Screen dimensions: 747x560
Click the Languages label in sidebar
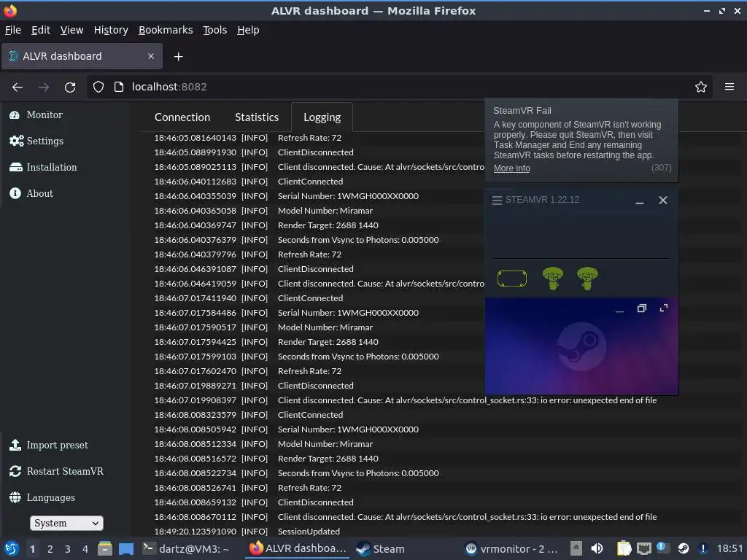coord(50,497)
